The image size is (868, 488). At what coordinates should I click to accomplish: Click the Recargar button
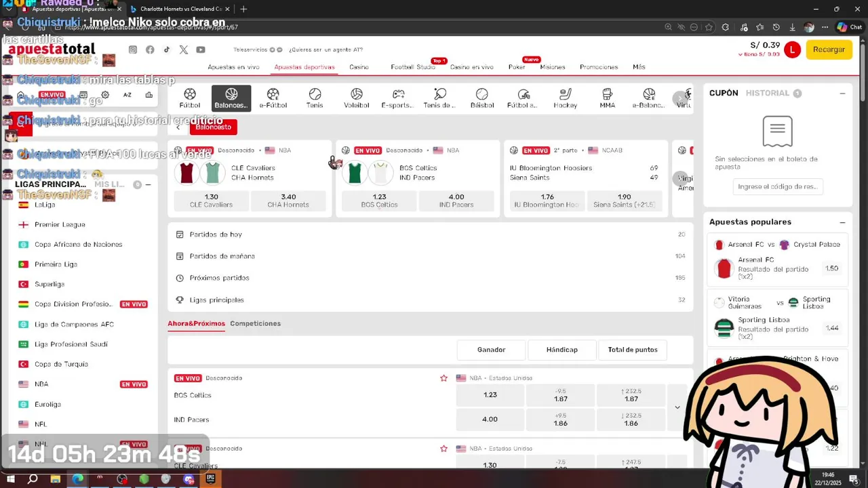click(829, 49)
